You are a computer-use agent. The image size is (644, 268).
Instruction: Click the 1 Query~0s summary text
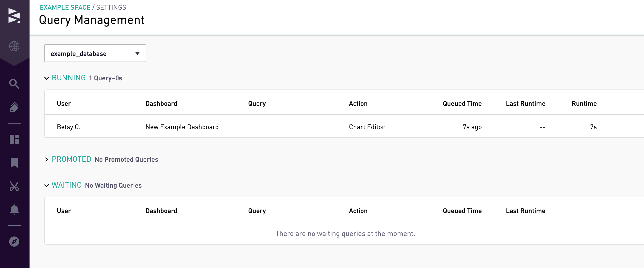[x=106, y=78]
